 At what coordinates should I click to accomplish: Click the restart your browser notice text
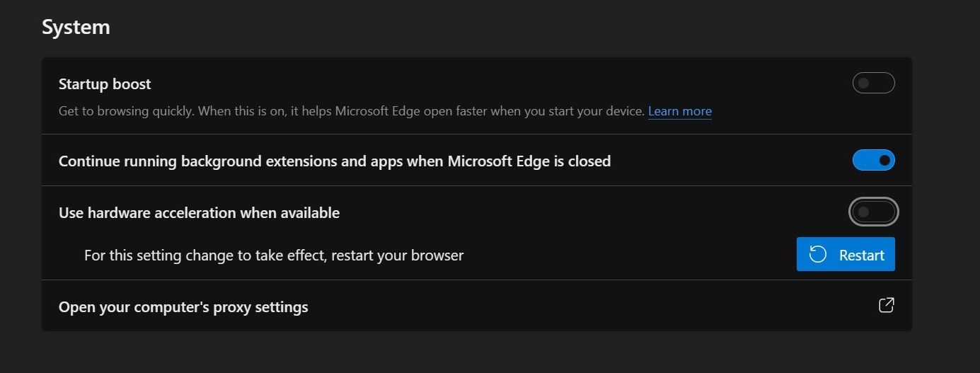273,256
